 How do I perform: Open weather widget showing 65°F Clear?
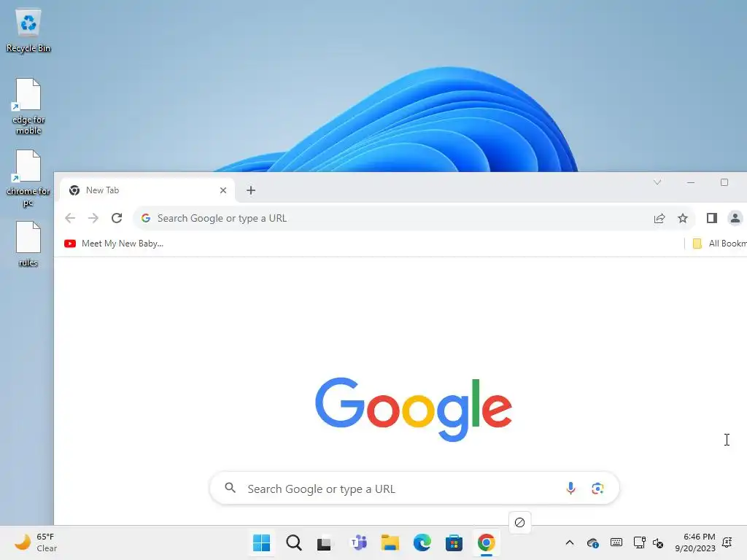click(35, 542)
